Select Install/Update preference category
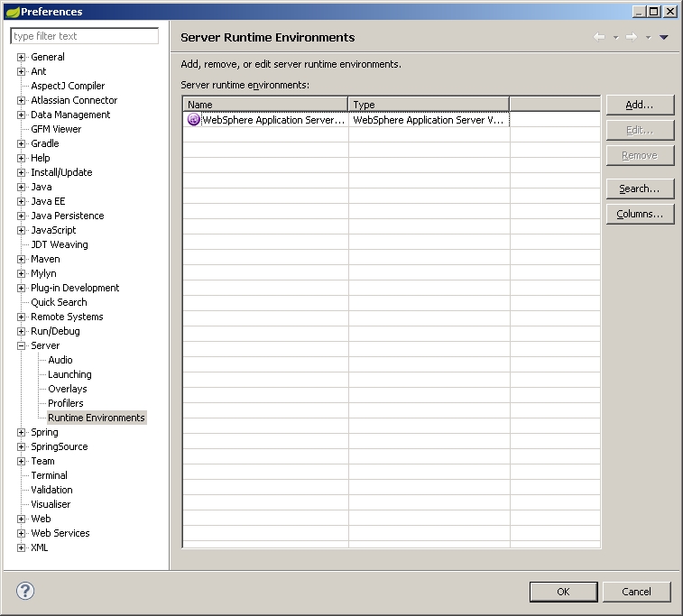This screenshot has width=683, height=616. [61, 172]
